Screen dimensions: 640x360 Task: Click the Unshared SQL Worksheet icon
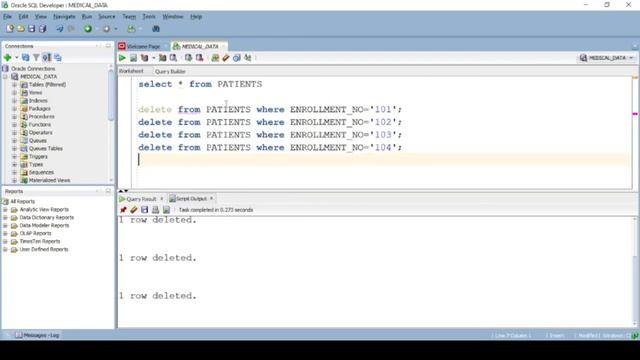click(215, 58)
